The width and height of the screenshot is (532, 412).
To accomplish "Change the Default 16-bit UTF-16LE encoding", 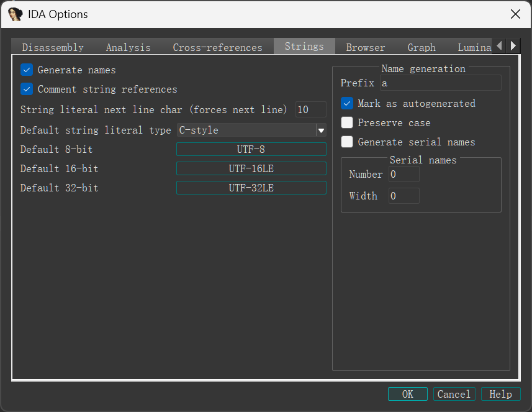I will (251, 169).
